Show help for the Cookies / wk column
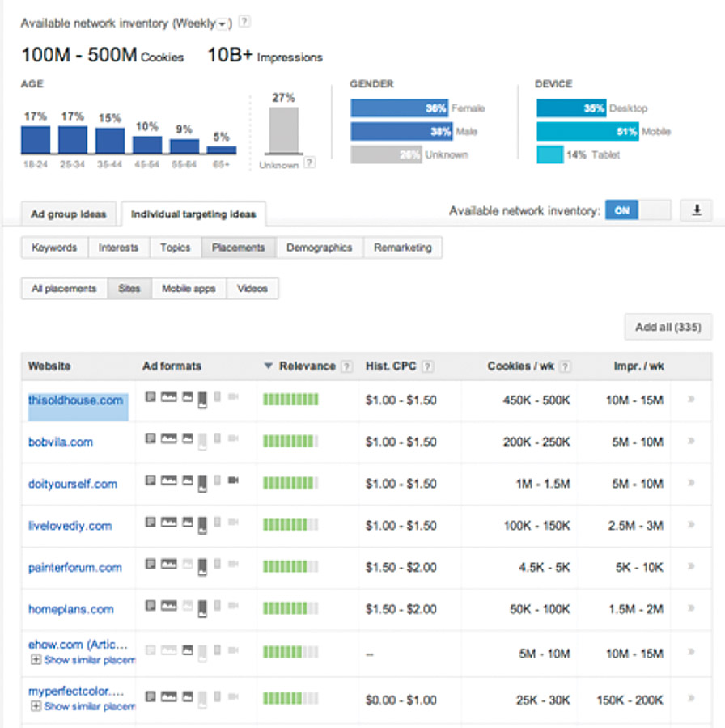Viewport: 725px width, 728px height. [x=565, y=366]
